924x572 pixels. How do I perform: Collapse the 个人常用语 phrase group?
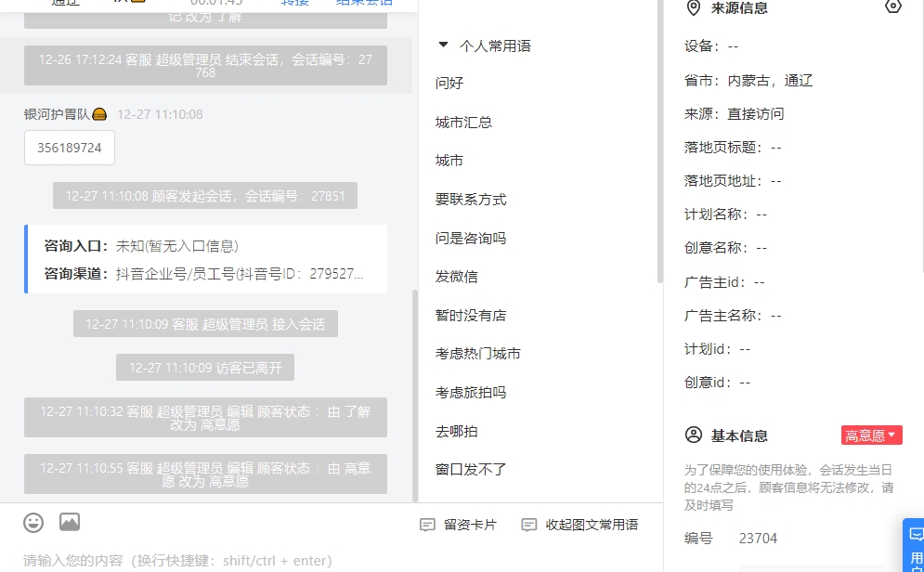tap(444, 45)
